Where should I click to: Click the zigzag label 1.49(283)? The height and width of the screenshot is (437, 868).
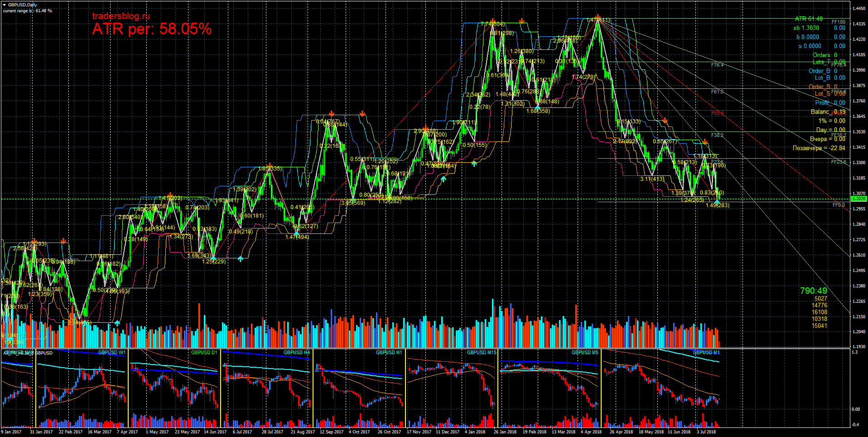tap(718, 205)
